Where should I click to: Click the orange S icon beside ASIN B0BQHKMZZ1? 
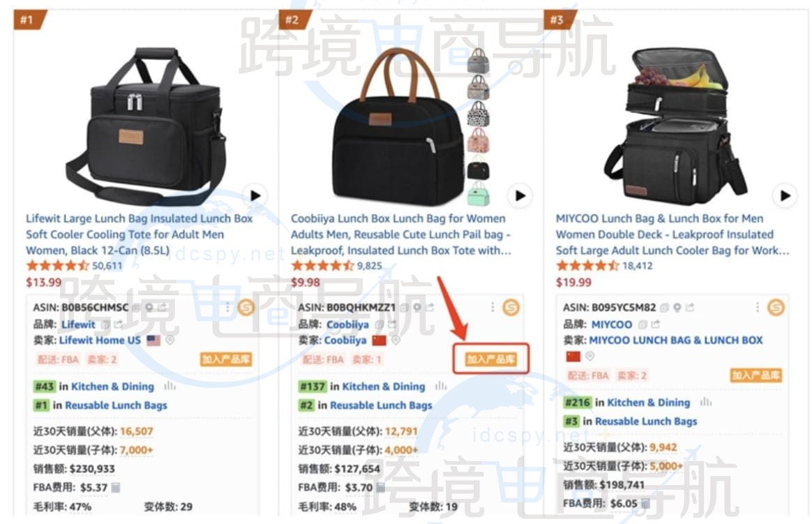(511, 308)
